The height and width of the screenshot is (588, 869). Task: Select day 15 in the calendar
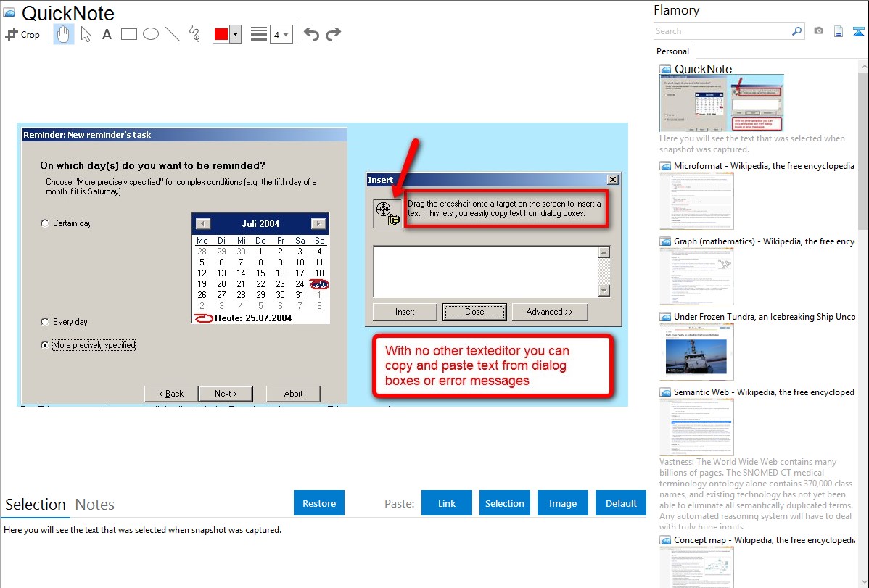pos(260,273)
